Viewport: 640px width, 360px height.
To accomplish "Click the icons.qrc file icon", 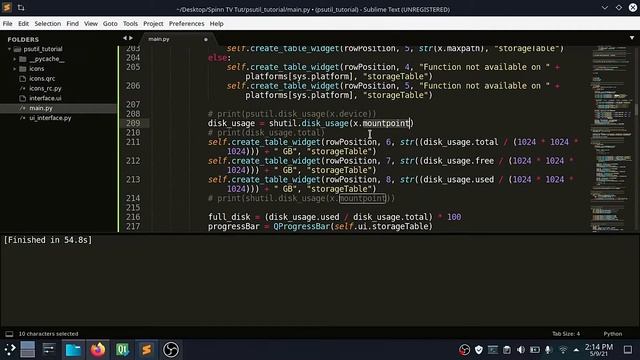I will [23, 78].
